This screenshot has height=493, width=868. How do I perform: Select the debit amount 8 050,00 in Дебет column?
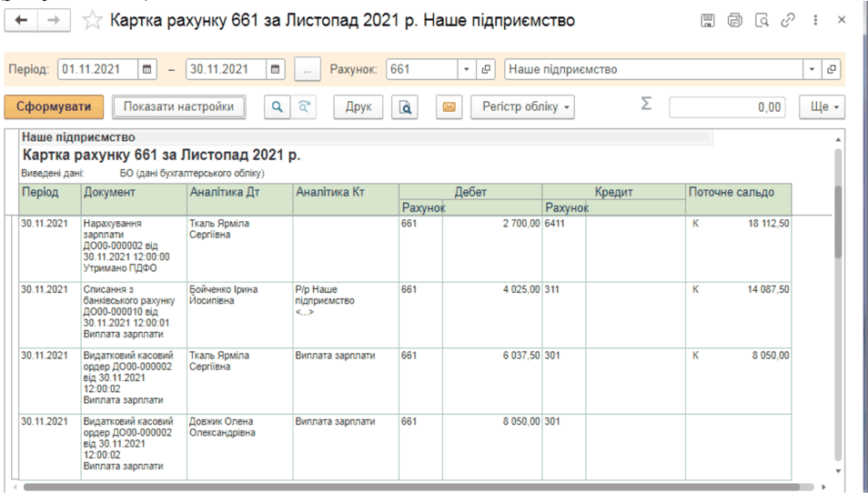(x=492, y=446)
